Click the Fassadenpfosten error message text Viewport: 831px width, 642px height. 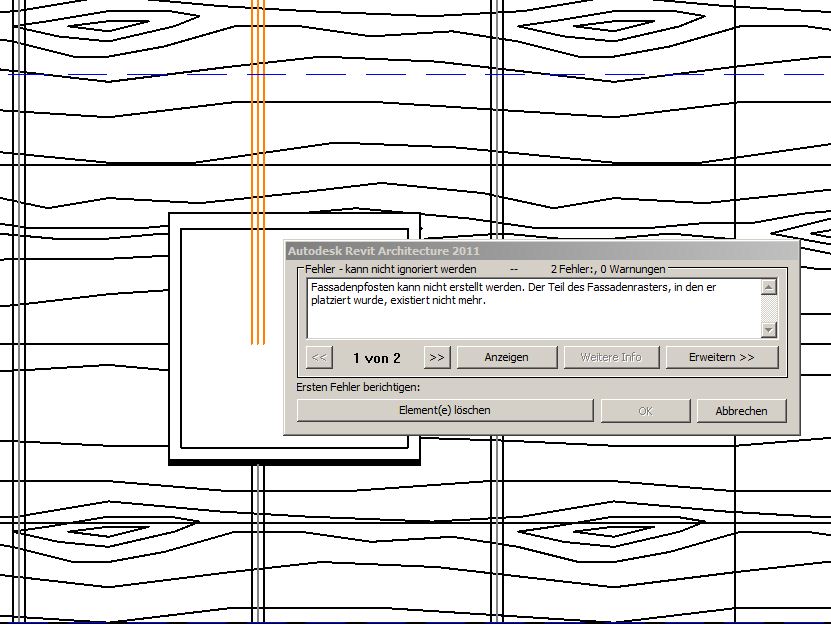point(513,294)
